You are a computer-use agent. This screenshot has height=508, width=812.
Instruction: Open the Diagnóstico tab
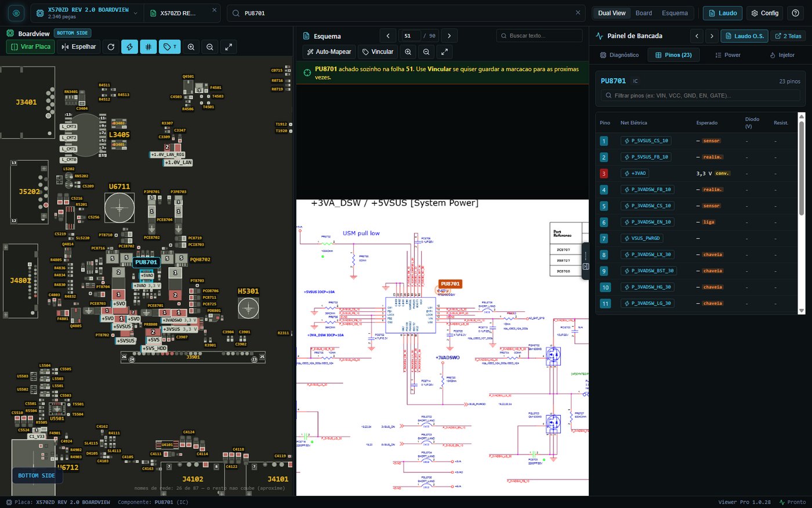(619, 55)
